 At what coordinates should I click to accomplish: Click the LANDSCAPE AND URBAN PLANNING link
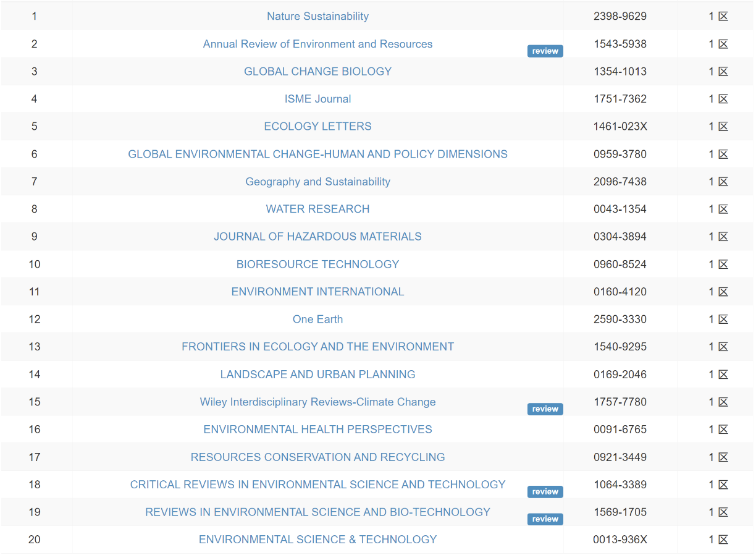point(317,374)
